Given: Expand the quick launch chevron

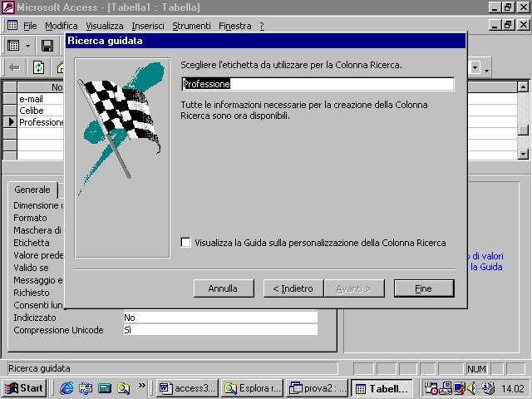Looking at the screenshot, I should tap(142, 385).
